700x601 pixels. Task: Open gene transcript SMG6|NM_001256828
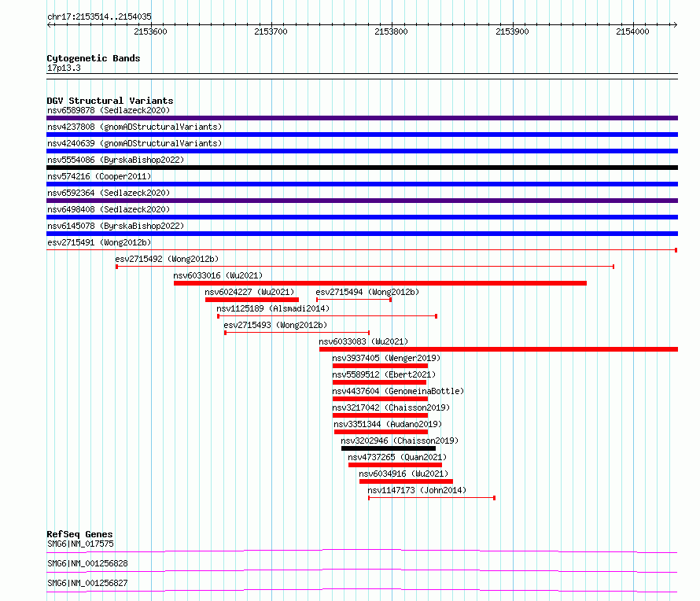click(x=87, y=563)
